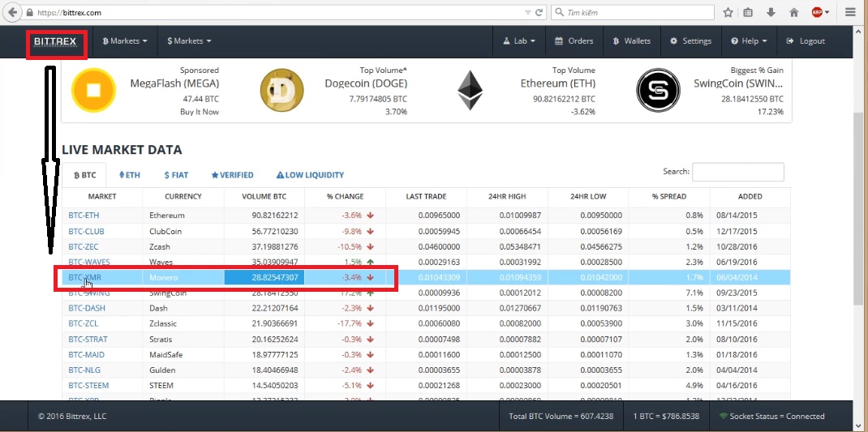868x432 pixels.
Task: Click the Dogecoin logo
Action: click(281, 90)
